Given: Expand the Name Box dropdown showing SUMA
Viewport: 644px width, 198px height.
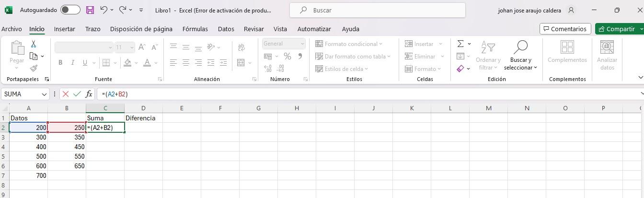Looking at the screenshot, I should click(45, 94).
